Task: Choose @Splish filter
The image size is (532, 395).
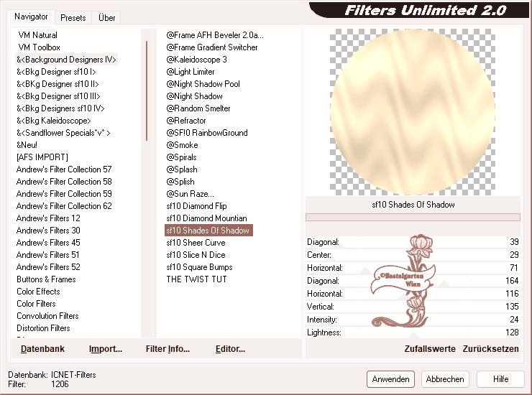Action: [180, 182]
